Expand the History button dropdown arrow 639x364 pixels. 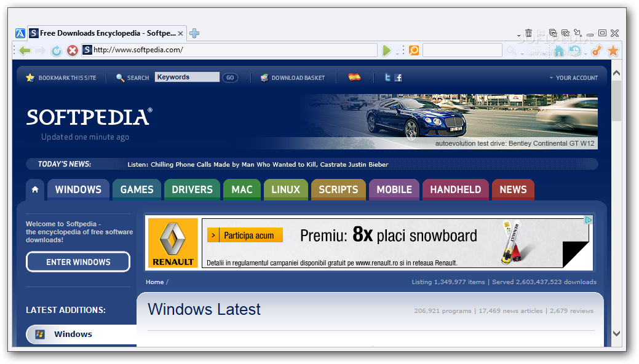click(585, 54)
